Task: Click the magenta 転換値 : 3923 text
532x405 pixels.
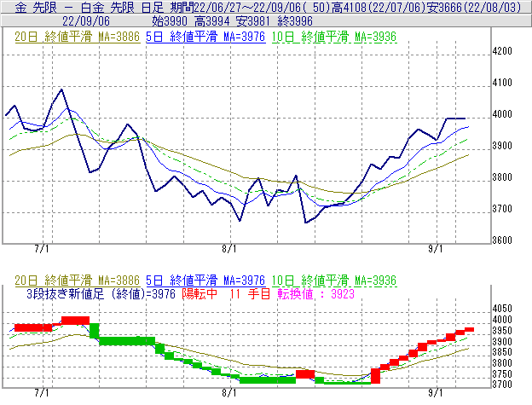Action: 315,294
